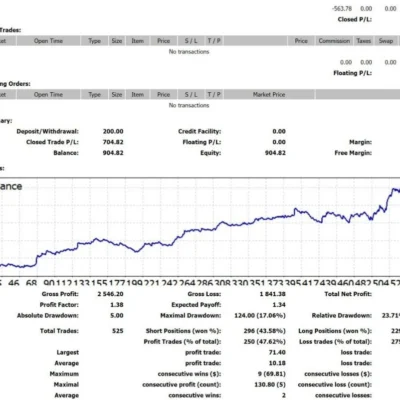Select the 200.00 deposit value
The width and height of the screenshot is (400, 400).
[113, 131]
